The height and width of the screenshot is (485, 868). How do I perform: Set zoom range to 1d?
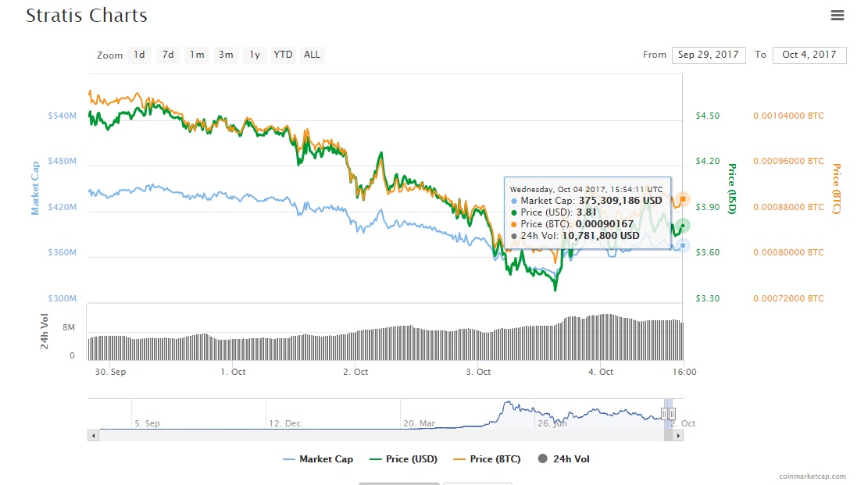[139, 55]
